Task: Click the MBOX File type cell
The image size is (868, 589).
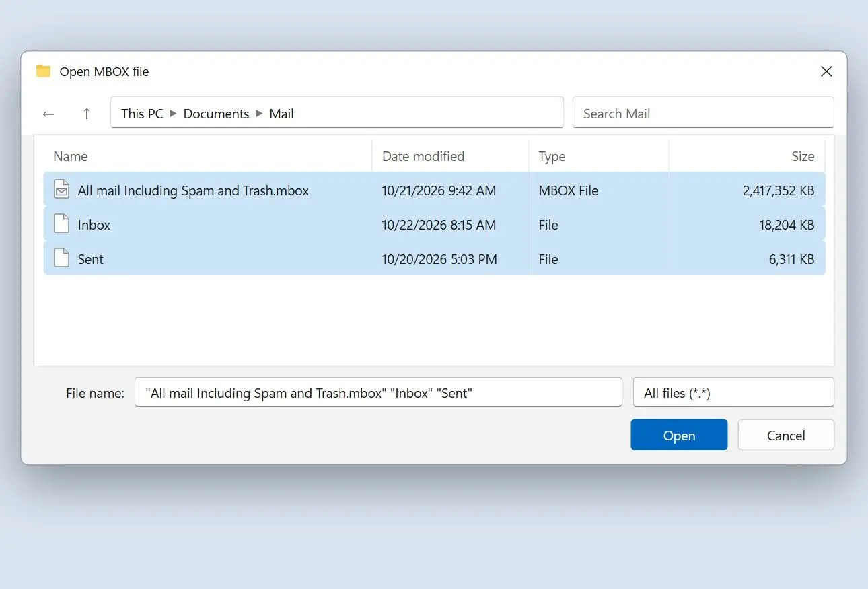Action: click(569, 190)
